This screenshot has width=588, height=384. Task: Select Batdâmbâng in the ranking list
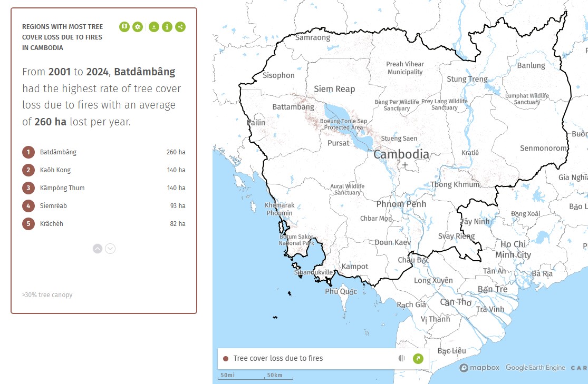click(58, 152)
